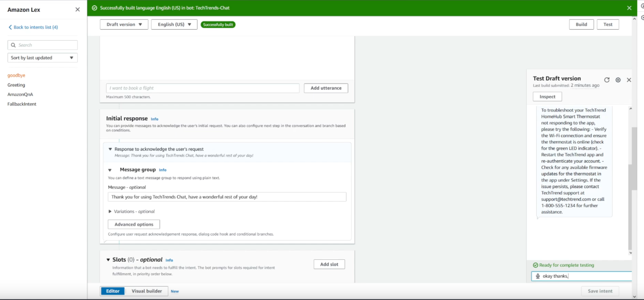This screenshot has height=300, width=644.
Task: Close the Amazon Lex sidebar
Action: point(77,10)
